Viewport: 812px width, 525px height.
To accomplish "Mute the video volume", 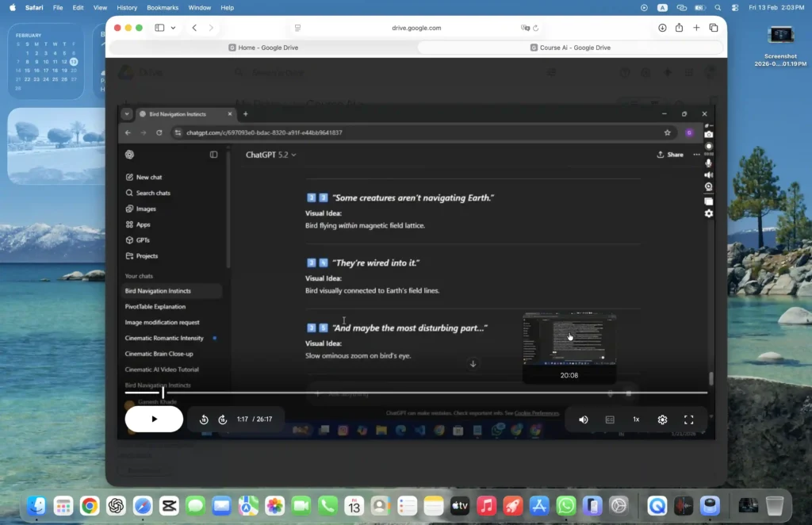I will [x=584, y=420].
